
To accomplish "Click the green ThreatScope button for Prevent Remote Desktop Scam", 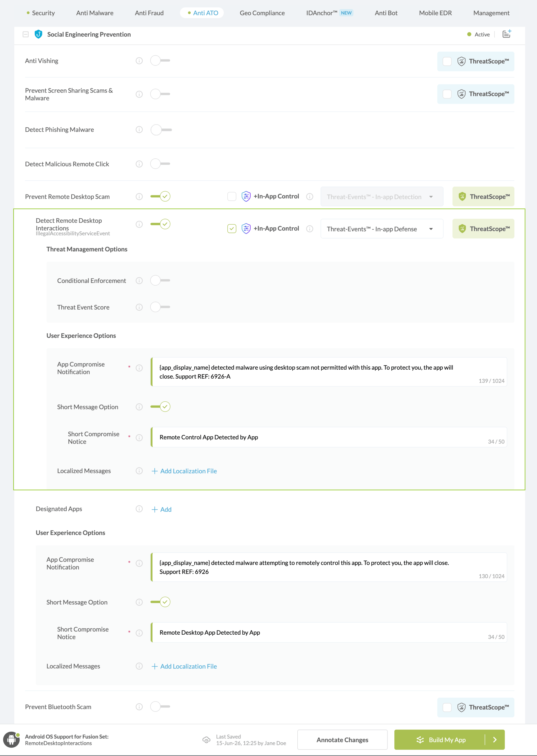I will click(483, 197).
